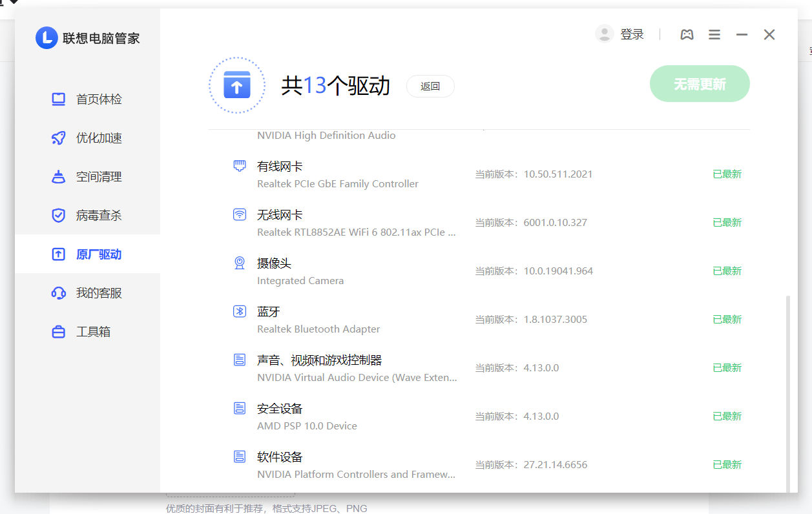
Task: Click version text 10.0.19041.964
Action: (x=558, y=271)
